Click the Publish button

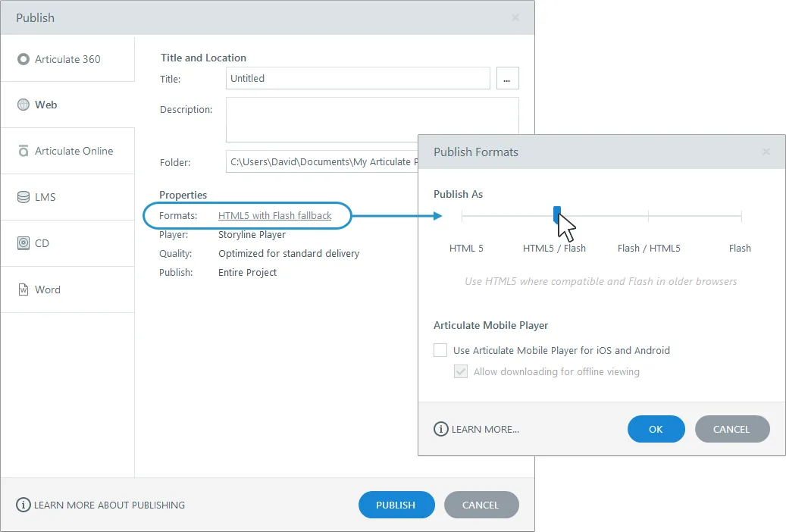[396, 505]
